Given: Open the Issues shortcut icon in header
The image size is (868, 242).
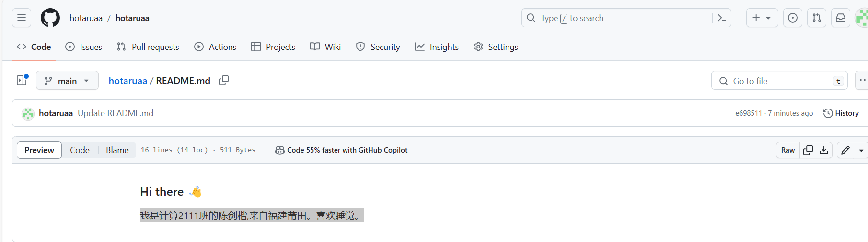Looking at the screenshot, I should pyautogui.click(x=793, y=18).
